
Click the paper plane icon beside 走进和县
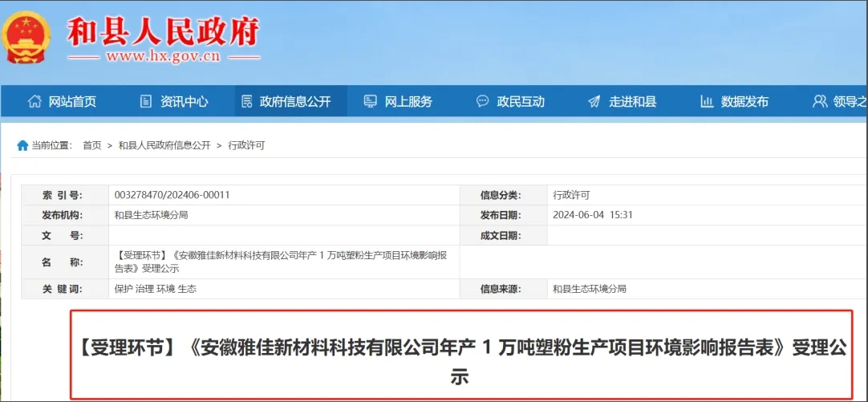[x=594, y=102]
